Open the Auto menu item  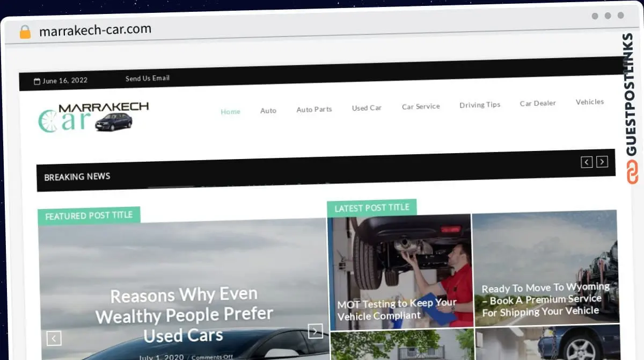(268, 111)
